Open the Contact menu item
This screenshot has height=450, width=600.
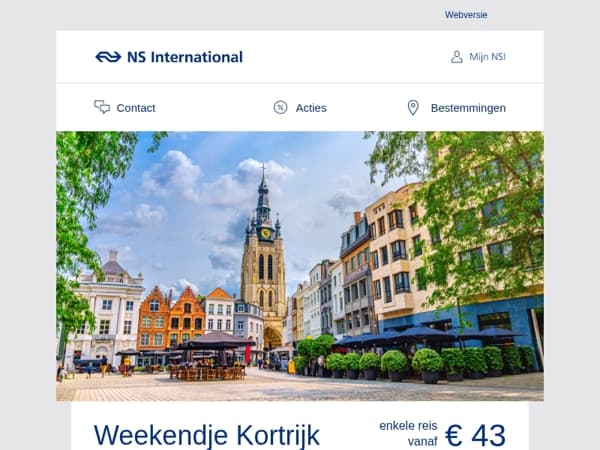[x=136, y=108]
